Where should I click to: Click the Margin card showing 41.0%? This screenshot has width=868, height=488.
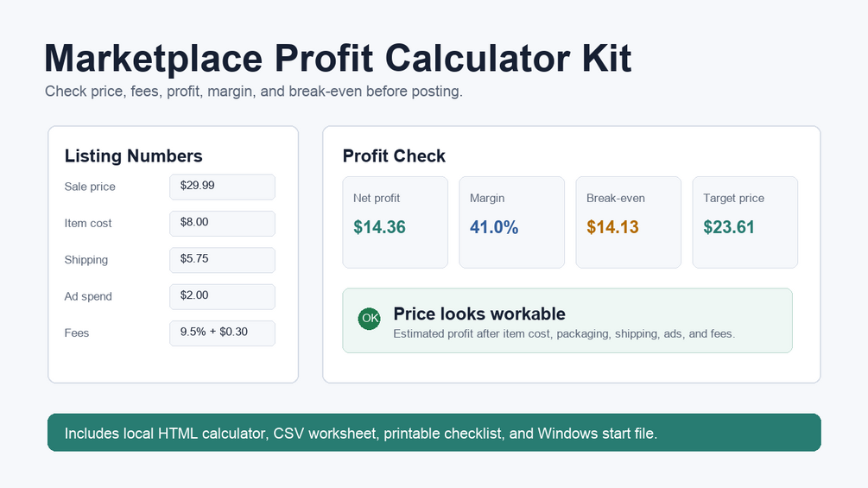pyautogui.click(x=512, y=223)
